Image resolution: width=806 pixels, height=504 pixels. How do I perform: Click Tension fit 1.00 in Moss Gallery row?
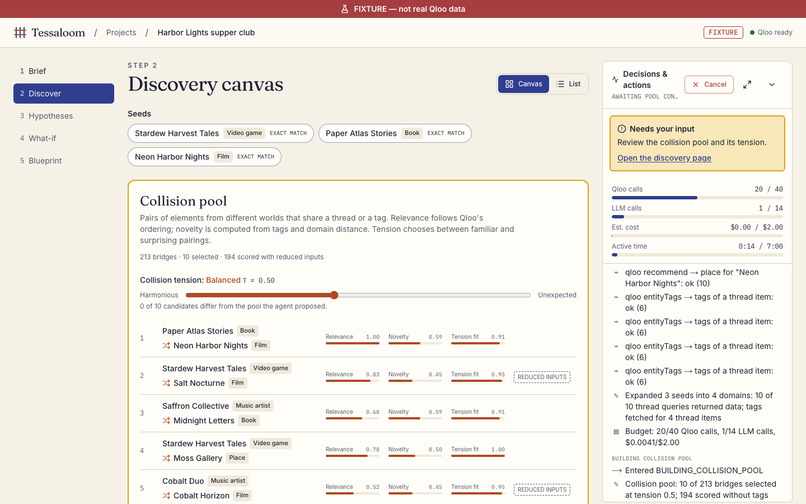478,450
